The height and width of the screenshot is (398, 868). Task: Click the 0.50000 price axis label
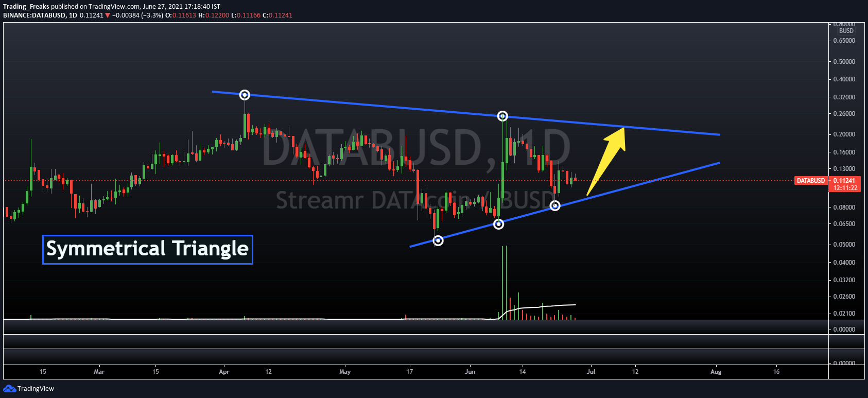pyautogui.click(x=844, y=62)
